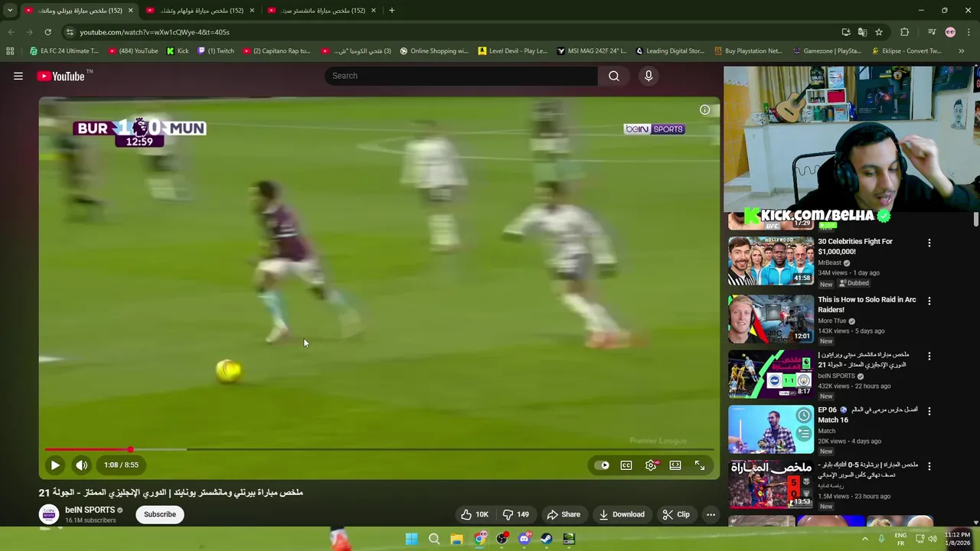This screenshot has height=551, width=980.
Task: Bookmark this page with star icon
Action: point(879,32)
